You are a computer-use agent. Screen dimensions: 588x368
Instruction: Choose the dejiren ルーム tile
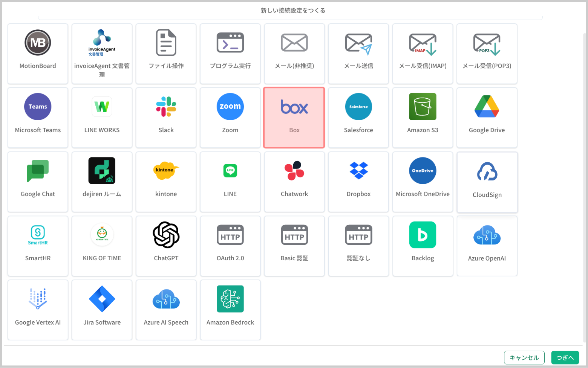tap(102, 182)
